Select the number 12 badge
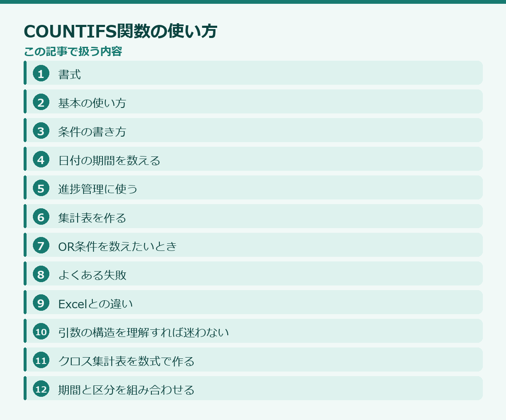The height and width of the screenshot is (420, 506). tap(41, 390)
